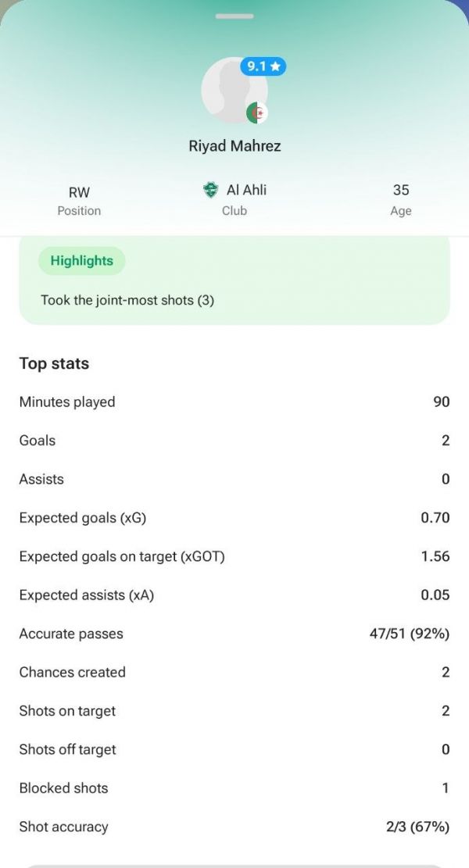Select the Chances created row
Image resolution: width=469 pixels, height=868 pixels.
coord(234,673)
